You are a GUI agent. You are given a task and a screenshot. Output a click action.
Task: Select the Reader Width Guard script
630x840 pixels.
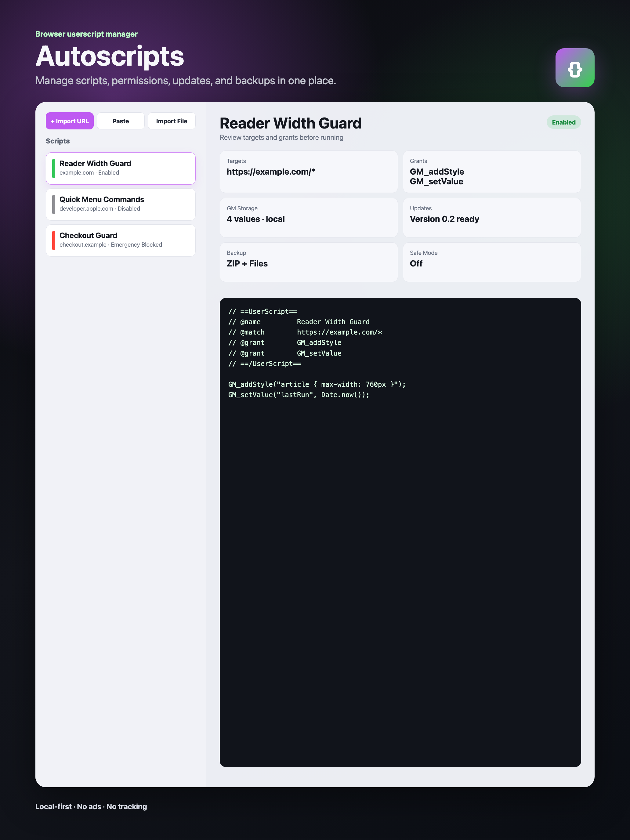(120, 168)
